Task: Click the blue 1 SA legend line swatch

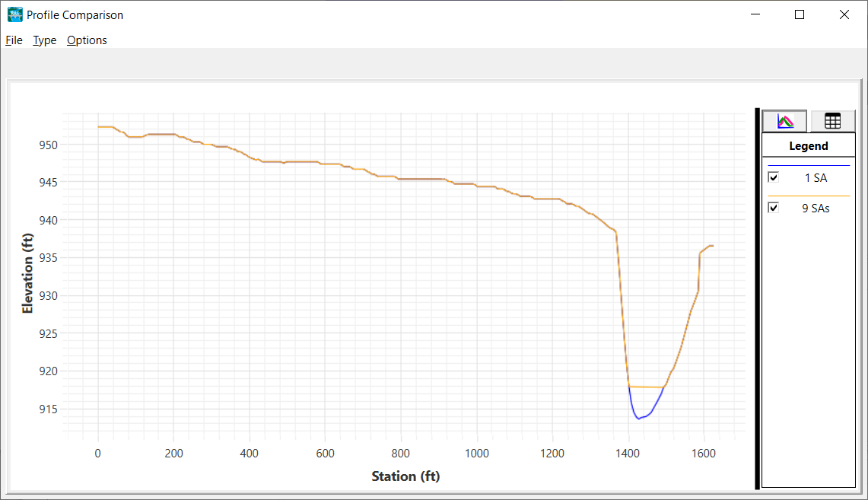Action: click(808, 166)
